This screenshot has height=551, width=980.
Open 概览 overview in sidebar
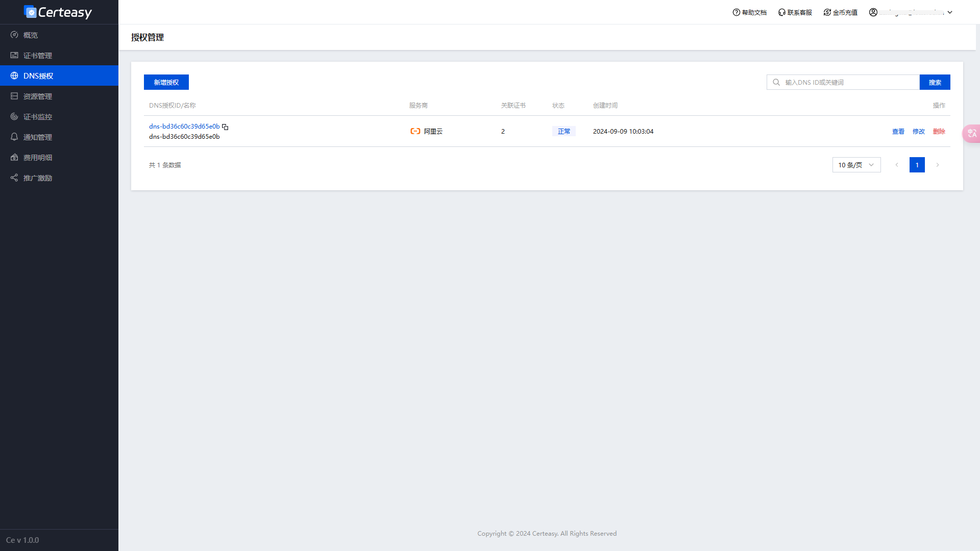[59, 35]
